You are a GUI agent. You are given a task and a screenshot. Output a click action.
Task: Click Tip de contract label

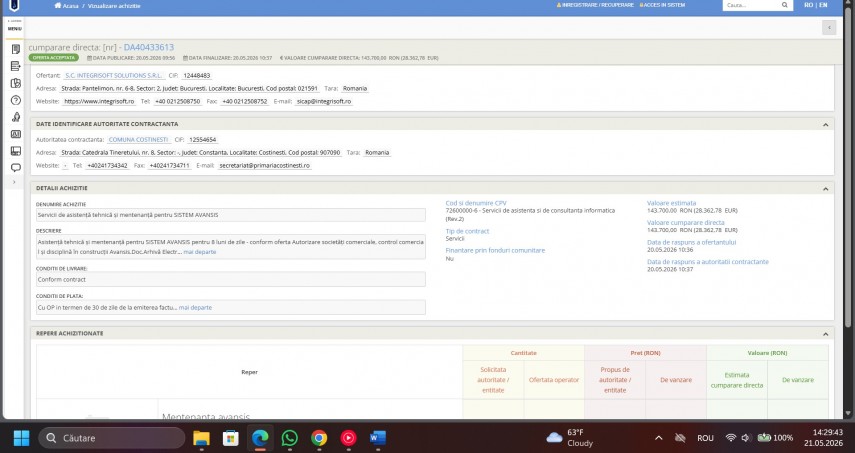pyautogui.click(x=467, y=231)
